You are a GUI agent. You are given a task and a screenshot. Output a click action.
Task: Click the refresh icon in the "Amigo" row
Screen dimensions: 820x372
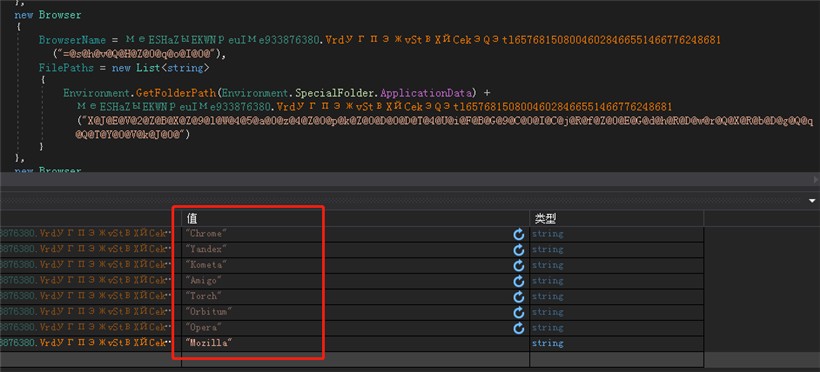coord(519,281)
